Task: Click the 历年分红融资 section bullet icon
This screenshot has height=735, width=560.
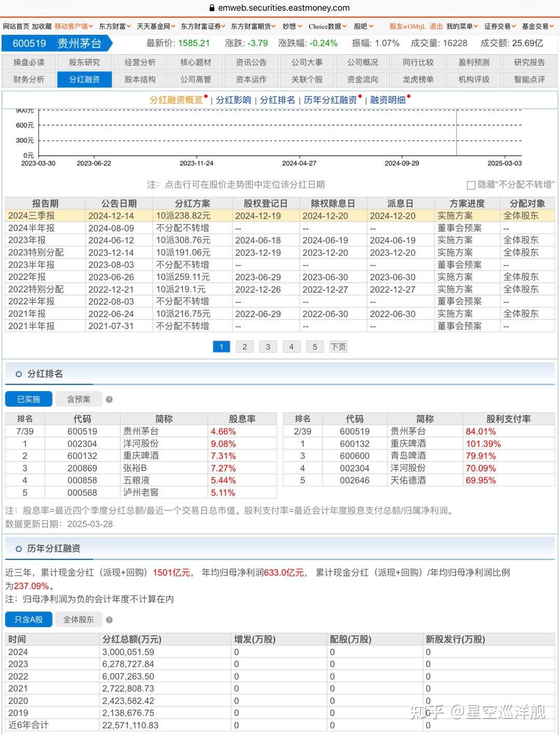Action: [19, 549]
